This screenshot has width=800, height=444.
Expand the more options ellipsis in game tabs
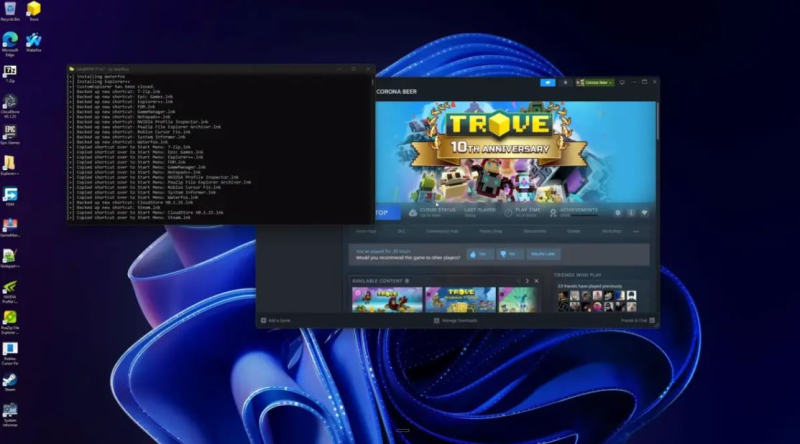click(x=636, y=232)
